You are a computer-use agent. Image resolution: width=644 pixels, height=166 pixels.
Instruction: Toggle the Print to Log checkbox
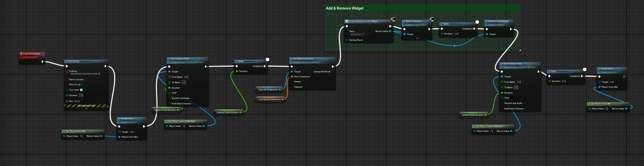83,84
